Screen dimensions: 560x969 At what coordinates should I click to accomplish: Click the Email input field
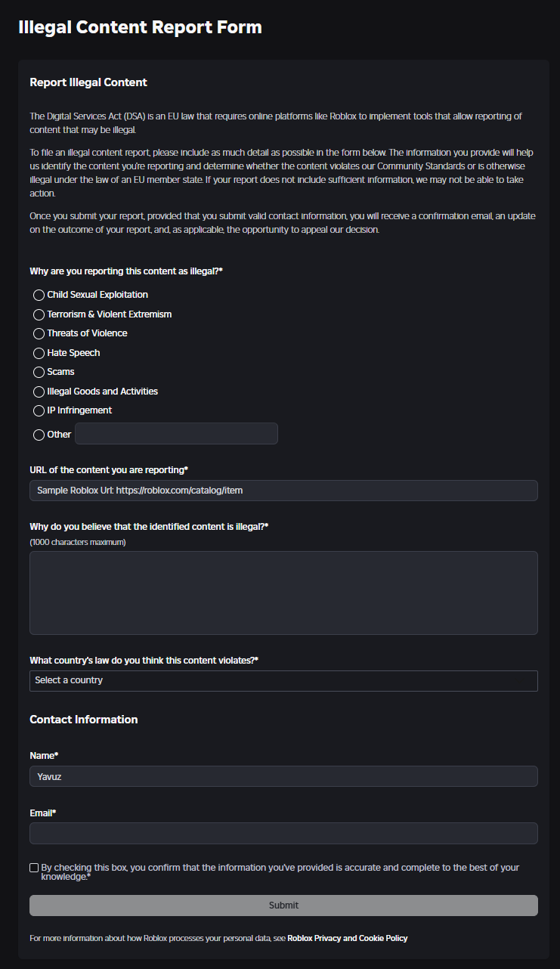click(x=283, y=833)
